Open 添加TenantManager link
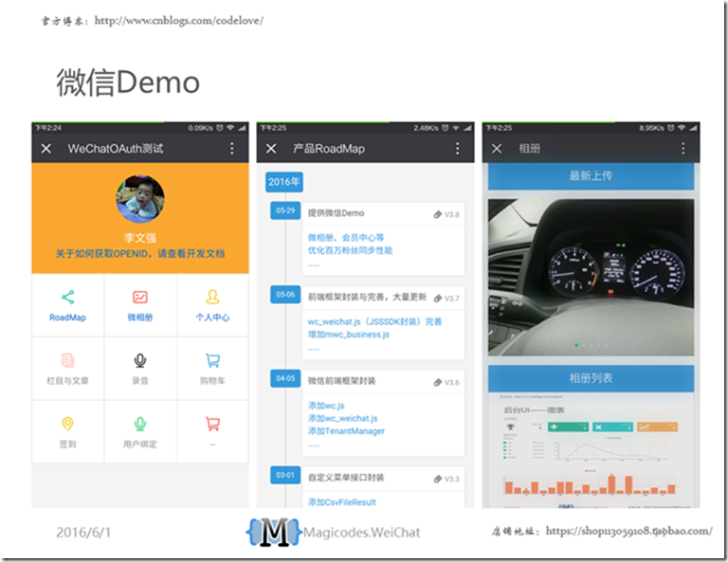This screenshot has width=728, height=562. (346, 431)
